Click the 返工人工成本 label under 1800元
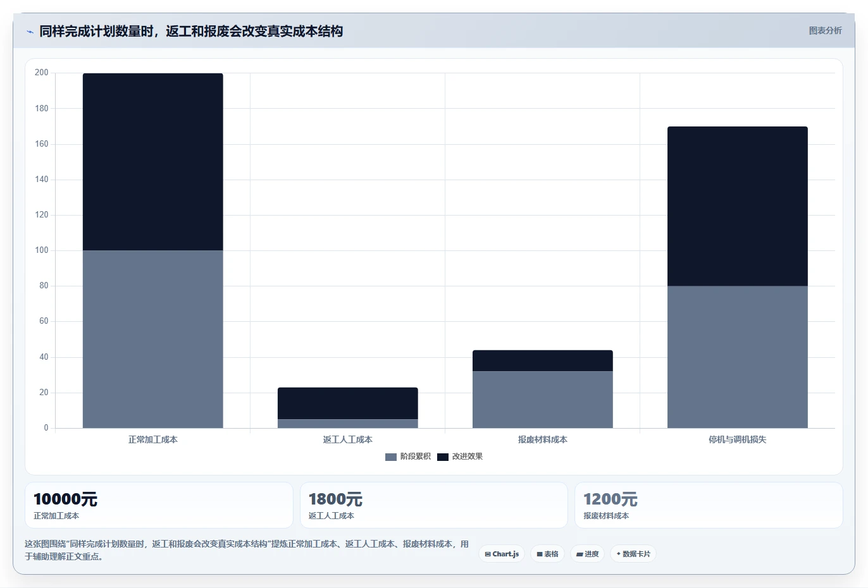Image resolution: width=868 pixels, height=588 pixels. 332,516
